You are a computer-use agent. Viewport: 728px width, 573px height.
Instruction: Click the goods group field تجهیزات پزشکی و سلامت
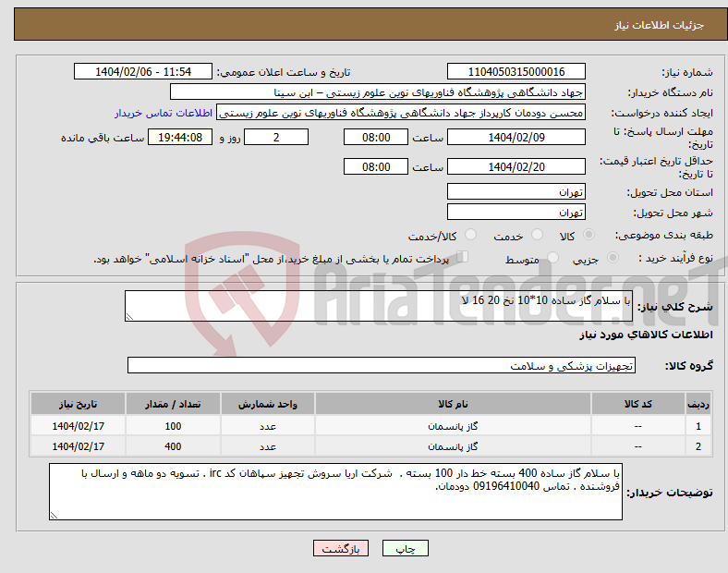point(382,365)
